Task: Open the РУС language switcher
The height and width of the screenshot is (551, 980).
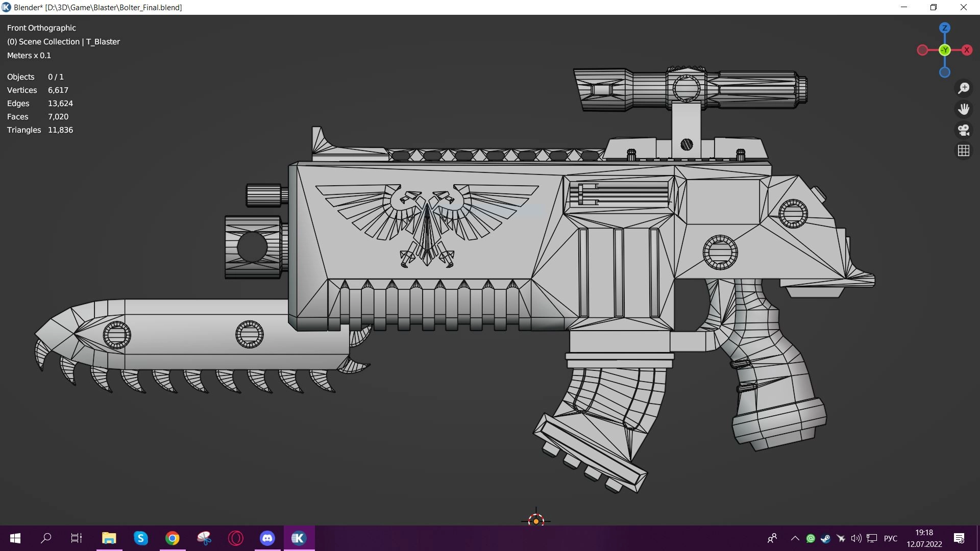Action: coord(891,538)
